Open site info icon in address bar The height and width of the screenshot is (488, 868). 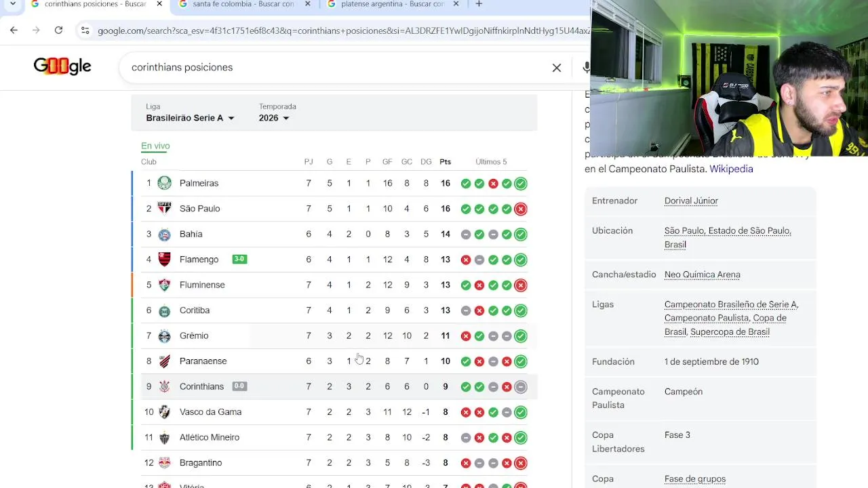[85, 30]
